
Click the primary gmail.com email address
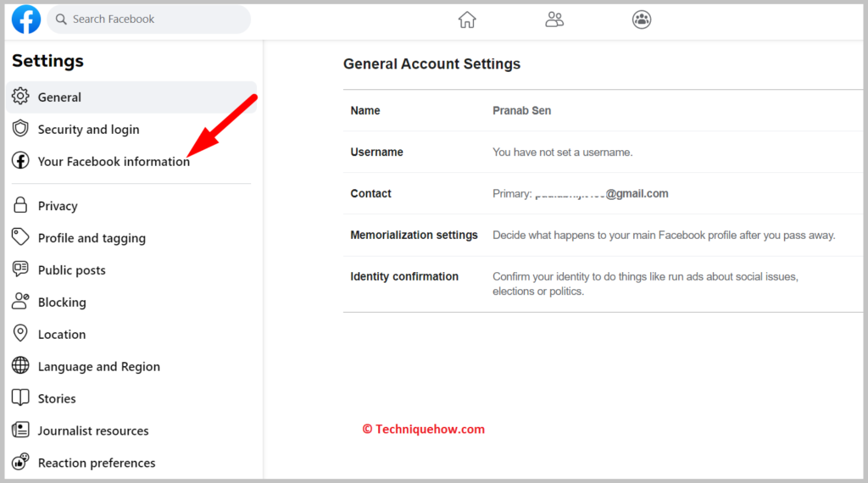pos(602,194)
